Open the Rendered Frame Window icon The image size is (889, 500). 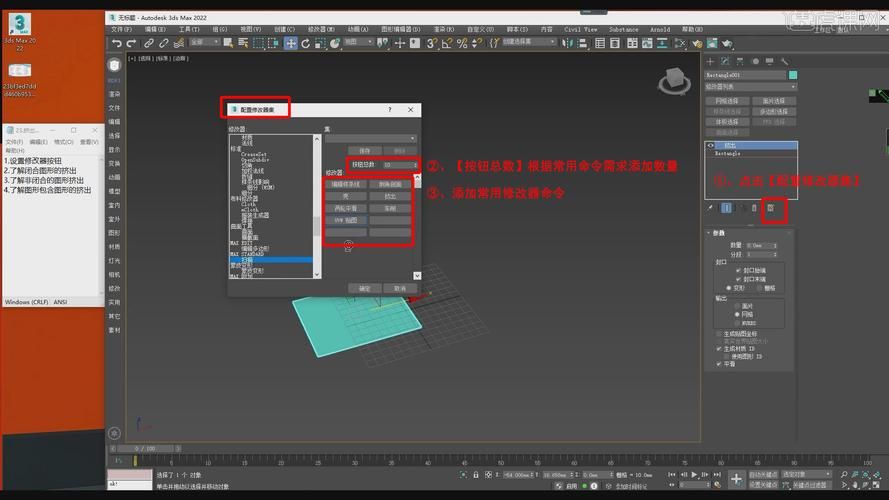coord(712,43)
